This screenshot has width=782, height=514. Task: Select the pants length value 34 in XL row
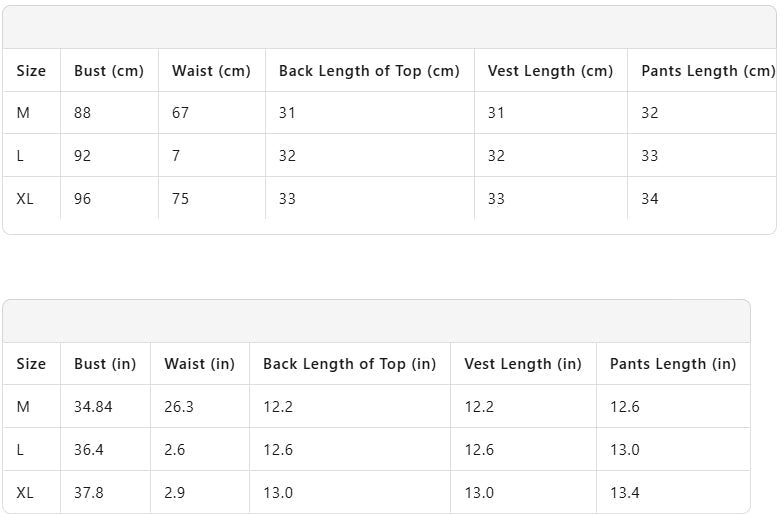[650, 199]
